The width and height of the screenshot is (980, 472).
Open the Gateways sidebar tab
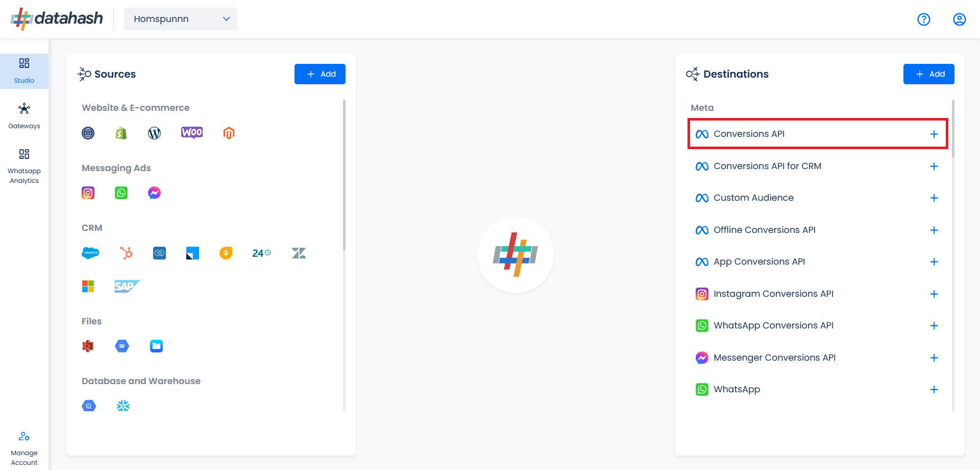pos(24,116)
